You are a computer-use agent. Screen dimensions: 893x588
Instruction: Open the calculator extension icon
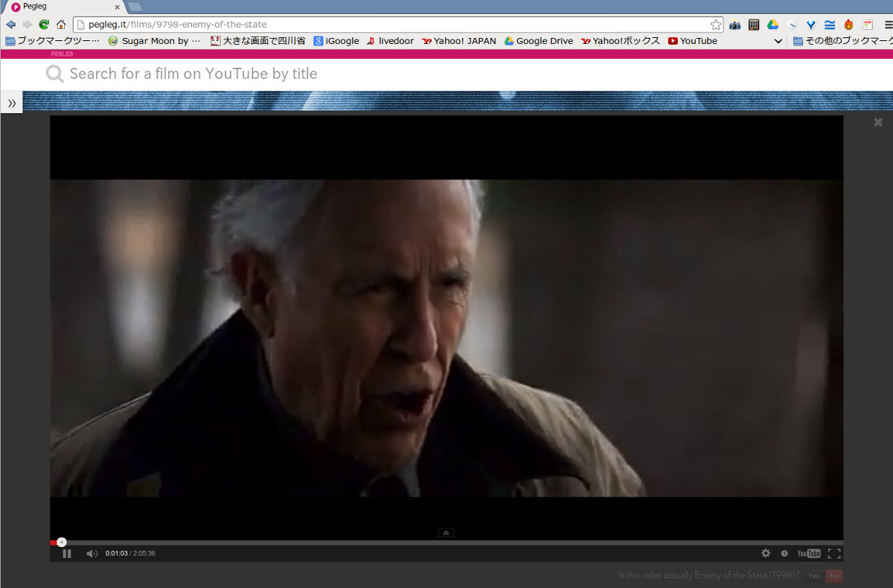(754, 25)
